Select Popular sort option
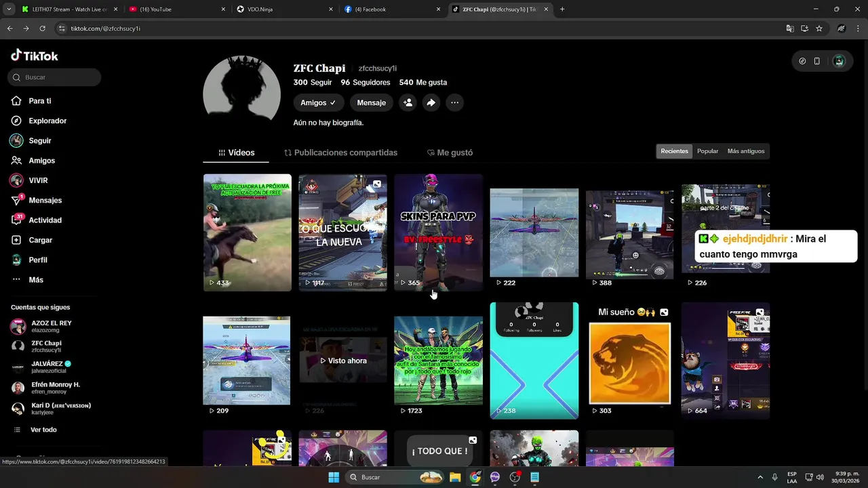The height and width of the screenshot is (488, 868). pyautogui.click(x=708, y=151)
